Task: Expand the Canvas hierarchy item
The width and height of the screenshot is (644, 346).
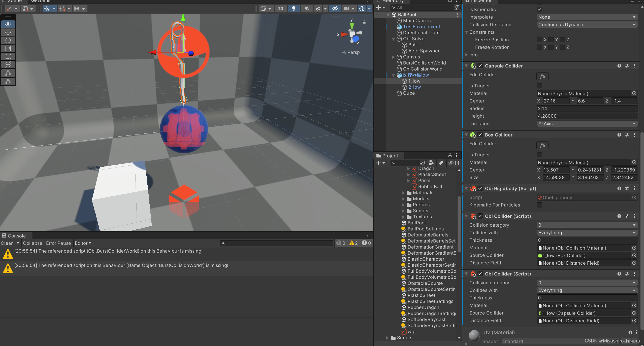Action: tap(393, 57)
